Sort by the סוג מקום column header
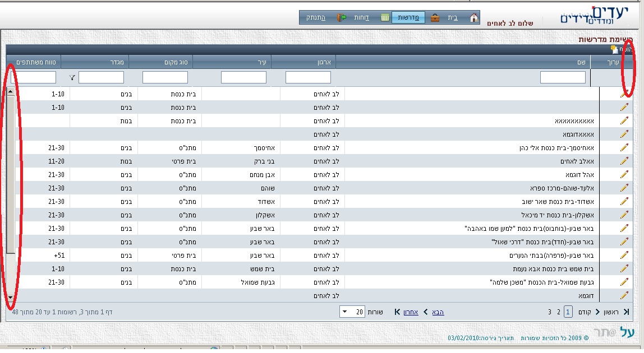 176,62
